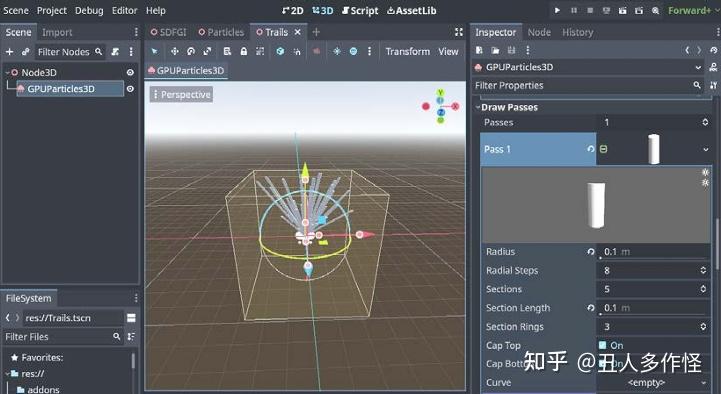Open the Editor menu
This screenshot has height=394, width=721.
[x=124, y=10]
